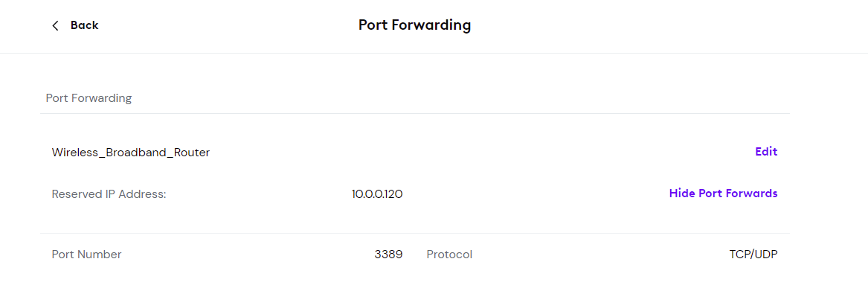Image resolution: width=868 pixels, height=288 pixels.
Task: Click the Protocol label
Action: pyautogui.click(x=449, y=255)
